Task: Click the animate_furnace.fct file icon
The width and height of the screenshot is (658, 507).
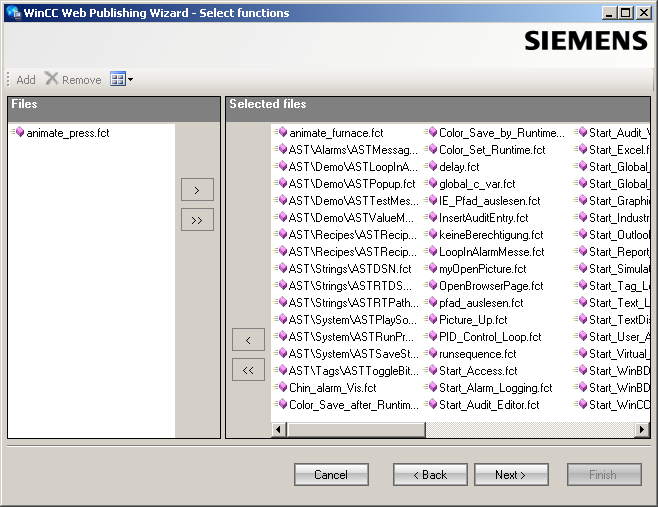Action: click(x=281, y=133)
